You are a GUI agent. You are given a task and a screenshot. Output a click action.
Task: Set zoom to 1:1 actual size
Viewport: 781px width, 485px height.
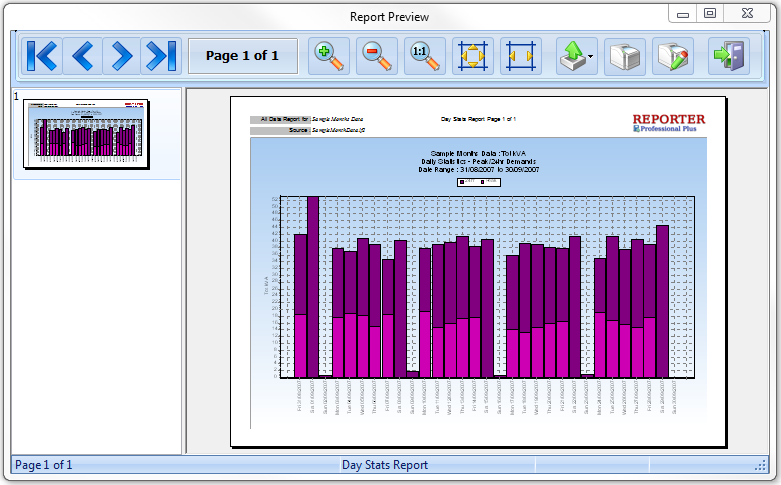[424, 56]
